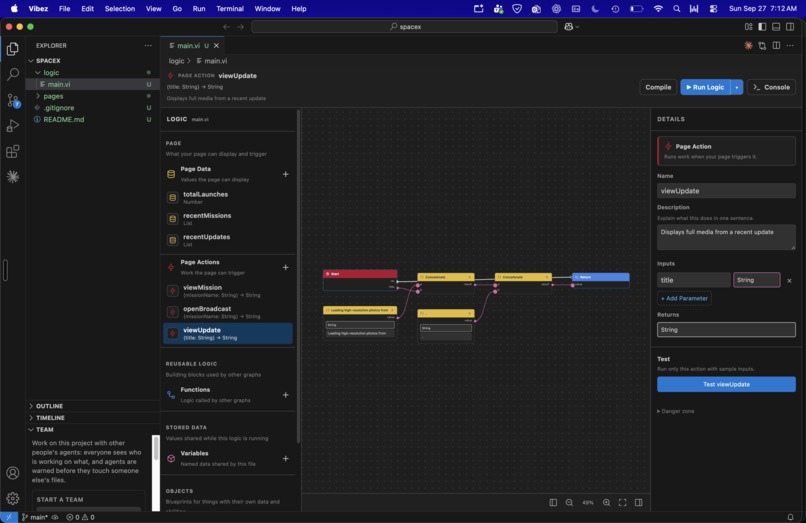
Task: Click the open changes icon in editor toolbar
Action: 762,46
